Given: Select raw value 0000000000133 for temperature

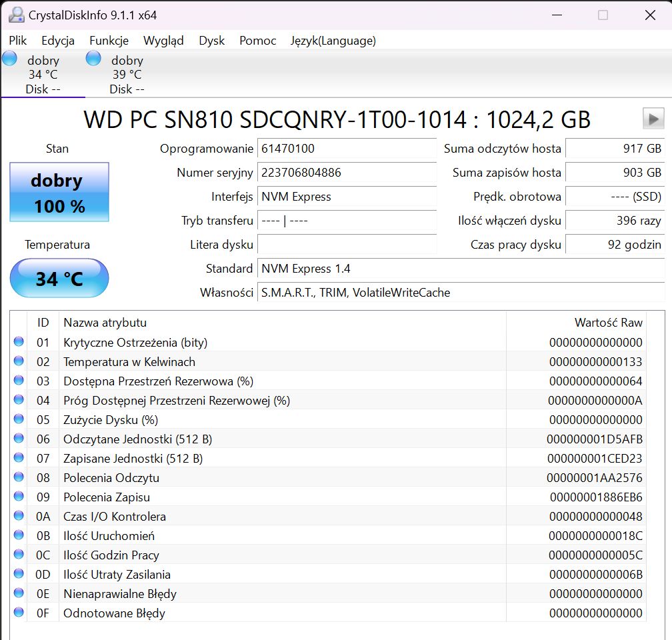Looking at the screenshot, I should (x=596, y=362).
